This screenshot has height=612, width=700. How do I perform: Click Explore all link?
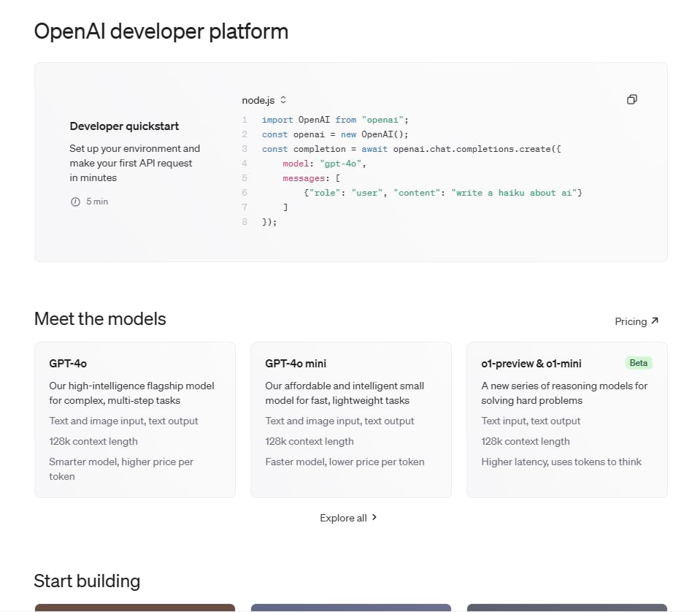point(348,518)
